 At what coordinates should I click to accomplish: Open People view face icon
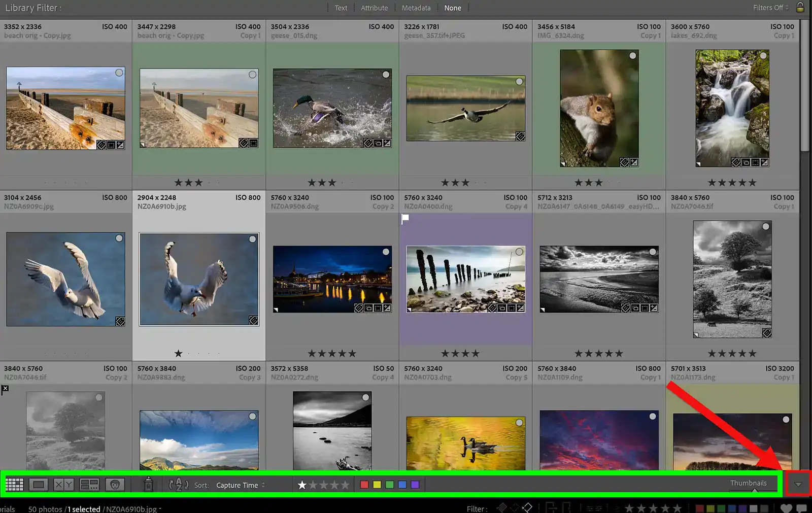tap(115, 485)
